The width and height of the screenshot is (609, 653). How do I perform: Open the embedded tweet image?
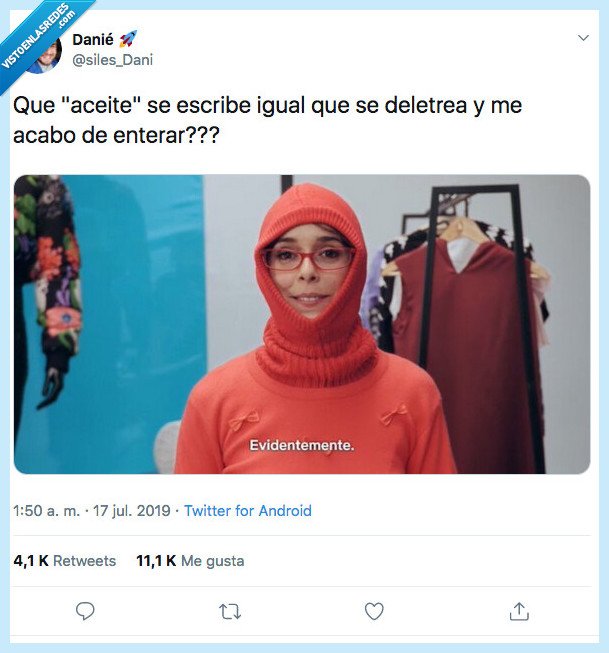pyautogui.click(x=302, y=324)
